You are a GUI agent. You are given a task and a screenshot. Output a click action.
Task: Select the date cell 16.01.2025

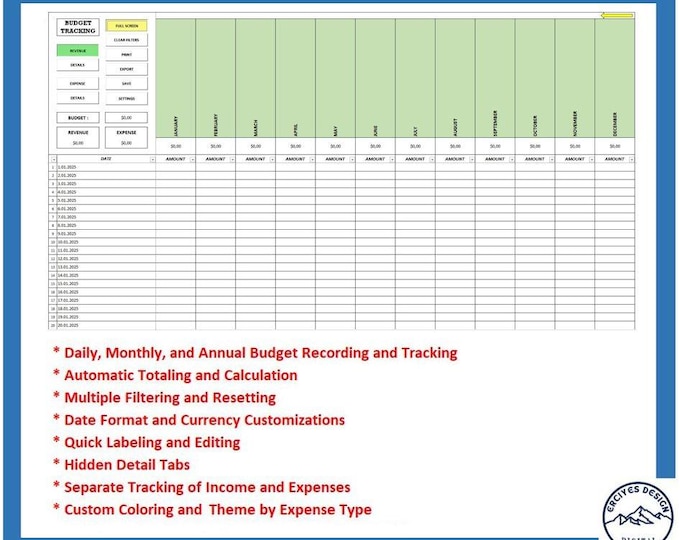tap(106, 292)
